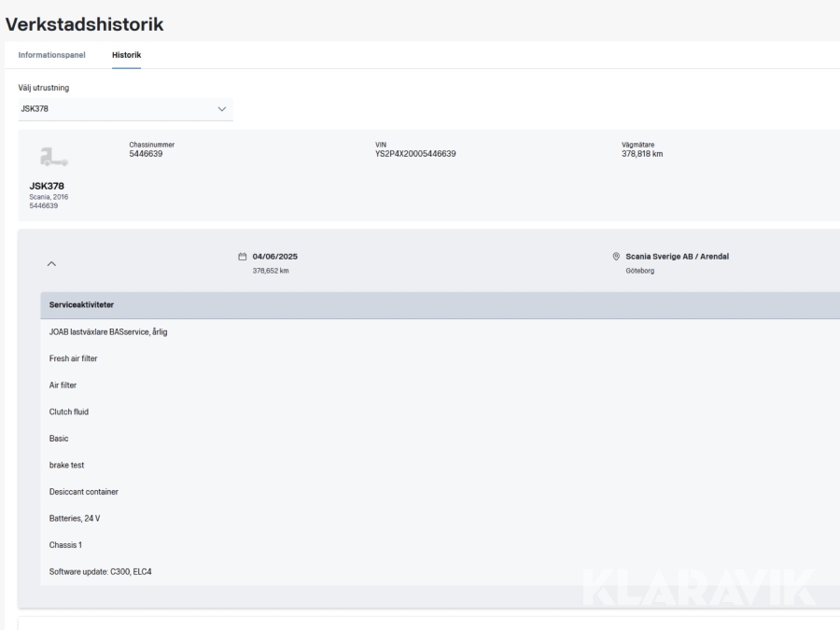The width and height of the screenshot is (840, 630).
Task: Click the VIN number YS2P4X20005446639
Action: click(x=415, y=154)
